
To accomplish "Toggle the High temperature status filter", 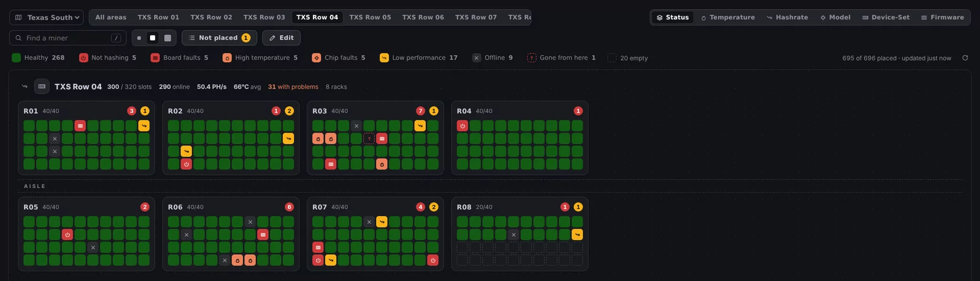I will (260, 58).
